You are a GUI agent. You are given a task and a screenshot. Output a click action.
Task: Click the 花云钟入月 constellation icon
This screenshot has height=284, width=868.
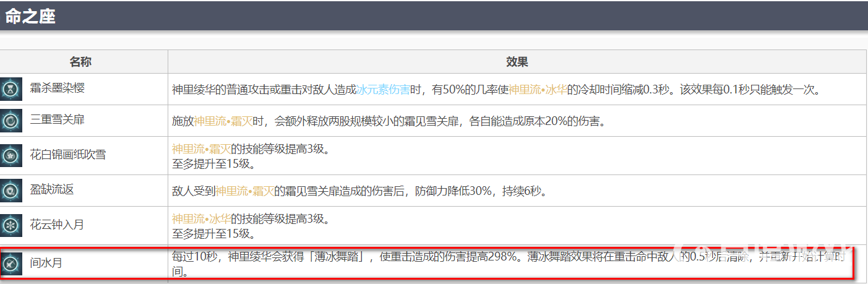[11, 225]
